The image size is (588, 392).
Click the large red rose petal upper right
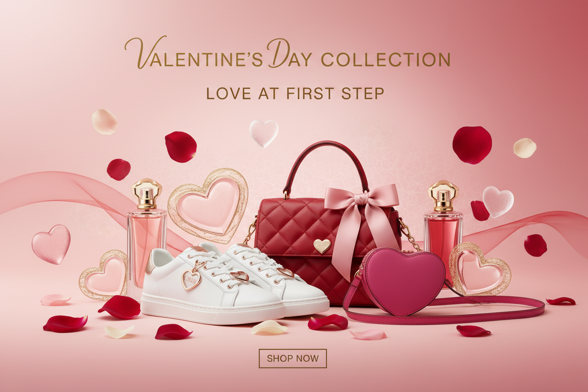[472, 145]
